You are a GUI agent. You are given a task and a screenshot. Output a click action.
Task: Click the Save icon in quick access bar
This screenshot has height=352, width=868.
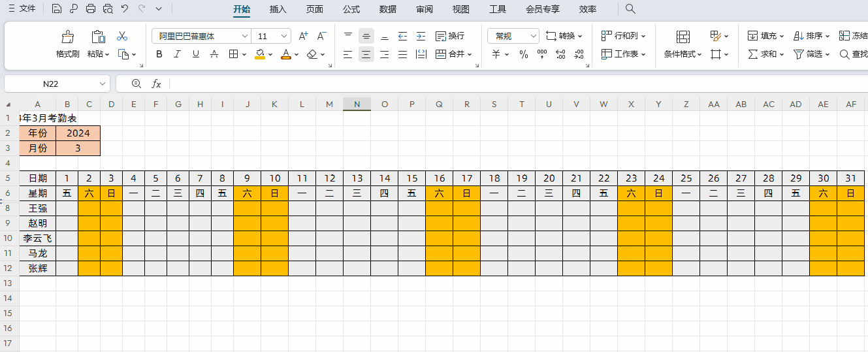click(57, 9)
